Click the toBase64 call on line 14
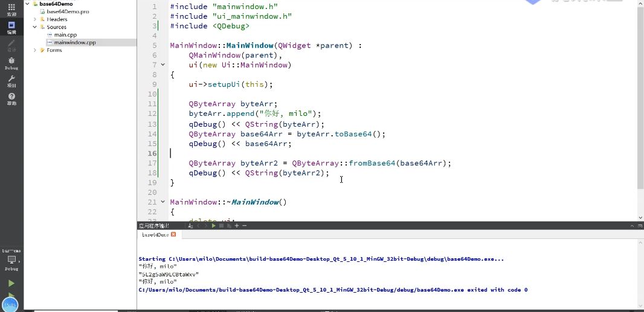Viewport: 644px width, 312px height. 353,134
